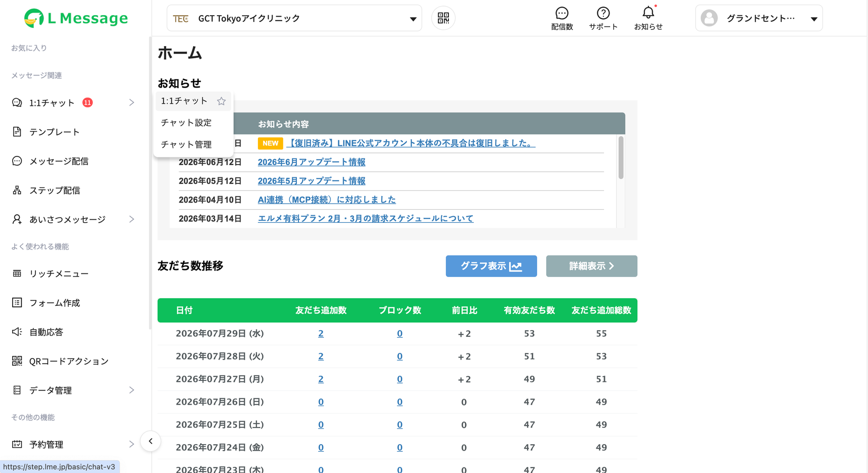This screenshot has width=868, height=473.
Task: Select チャット設定 in the flyout menu
Action: 186,123
